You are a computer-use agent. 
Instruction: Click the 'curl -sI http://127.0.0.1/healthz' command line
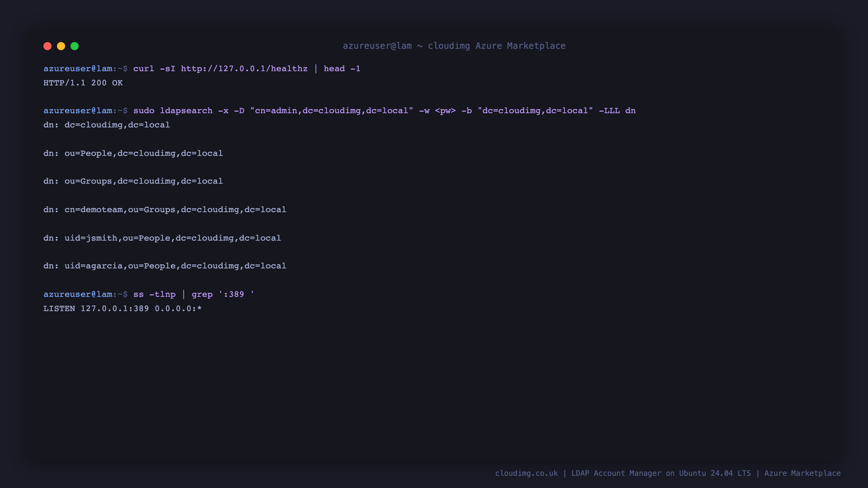(x=202, y=68)
